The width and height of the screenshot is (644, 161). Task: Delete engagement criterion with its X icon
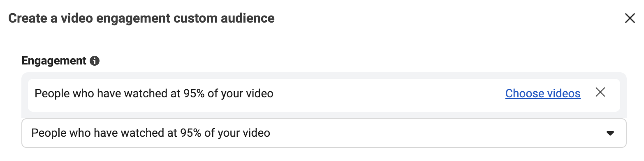[x=600, y=93]
